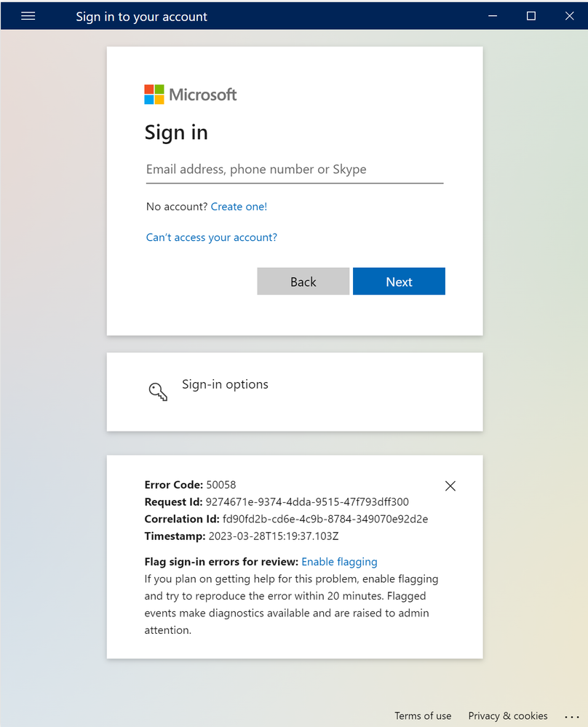Maximize the sign-in window
The width and height of the screenshot is (588, 727).
(531, 16)
